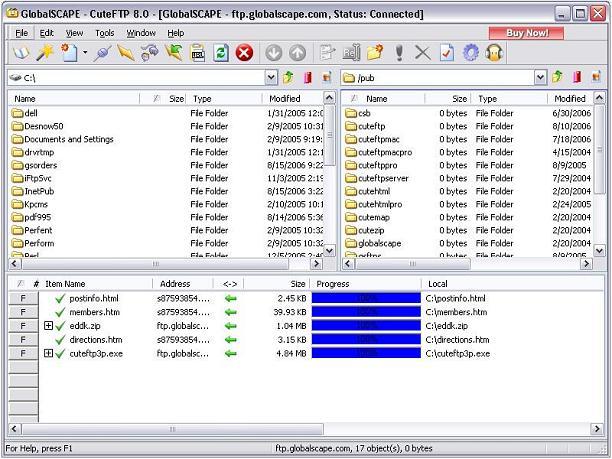Click the green arrow folder toolbar icon

(x=174, y=53)
